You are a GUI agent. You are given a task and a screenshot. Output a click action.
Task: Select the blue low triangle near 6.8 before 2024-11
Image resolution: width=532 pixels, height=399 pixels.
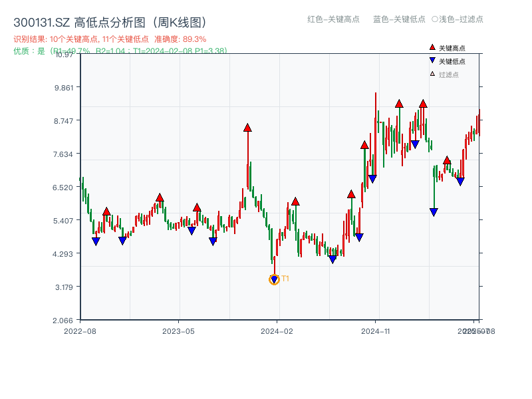[x=372, y=179]
